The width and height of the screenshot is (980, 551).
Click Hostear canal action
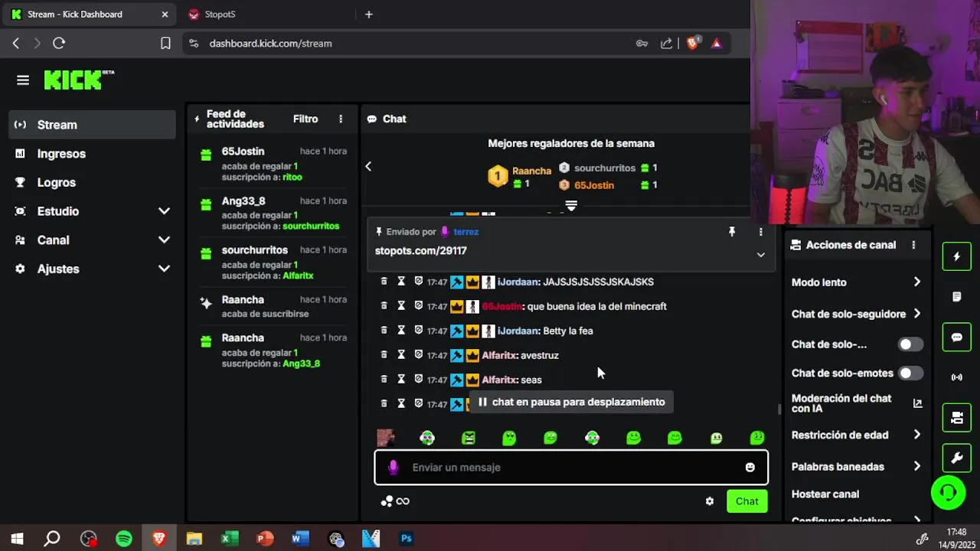tap(825, 494)
